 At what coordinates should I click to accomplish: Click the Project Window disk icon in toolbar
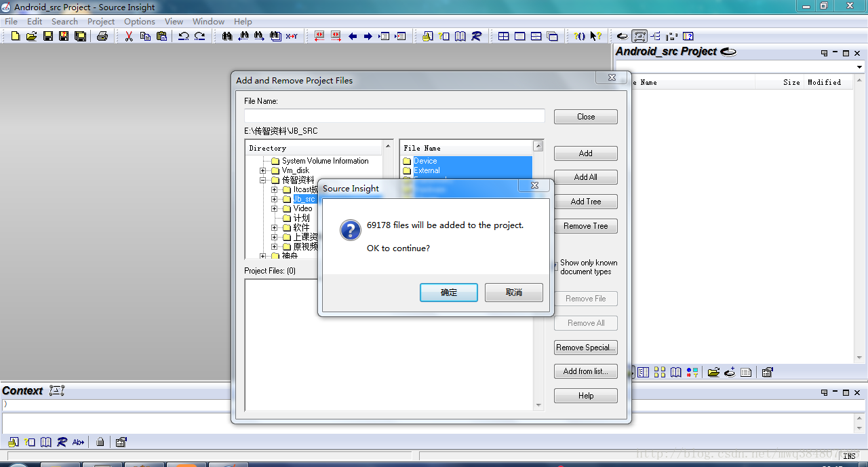[x=623, y=36]
